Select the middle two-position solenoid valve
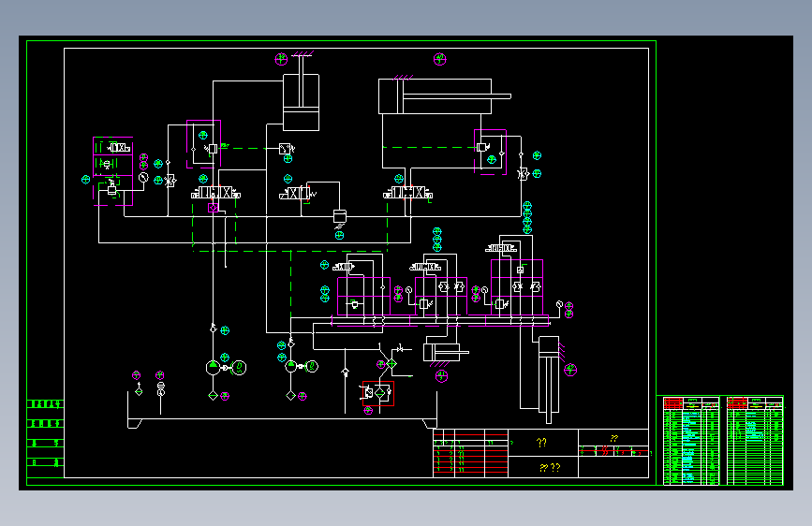 [296, 194]
